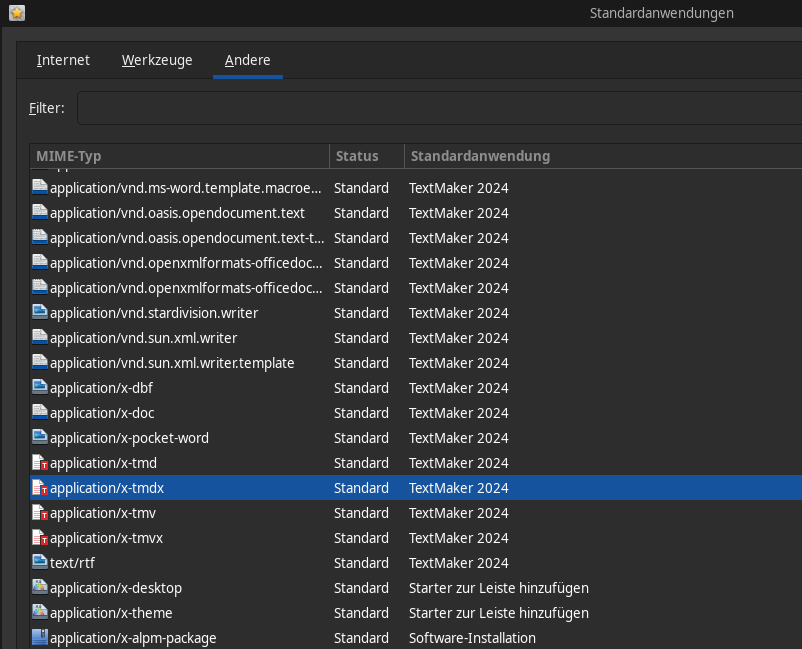
Task: Select the Andere tab
Action: click(x=247, y=61)
